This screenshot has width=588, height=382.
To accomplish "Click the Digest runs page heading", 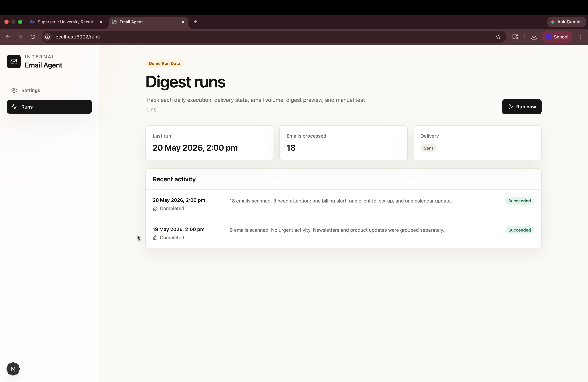I will point(185,82).
